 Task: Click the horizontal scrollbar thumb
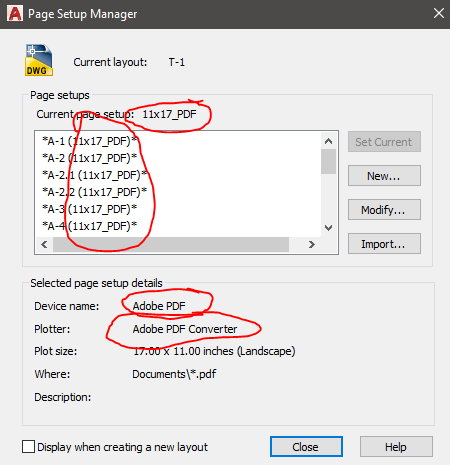pos(171,245)
